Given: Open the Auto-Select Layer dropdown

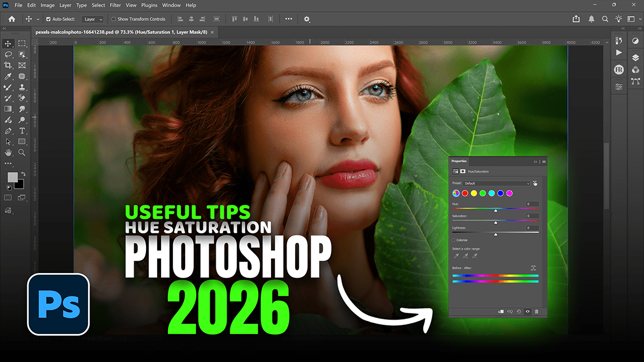Looking at the screenshot, I should [x=93, y=19].
